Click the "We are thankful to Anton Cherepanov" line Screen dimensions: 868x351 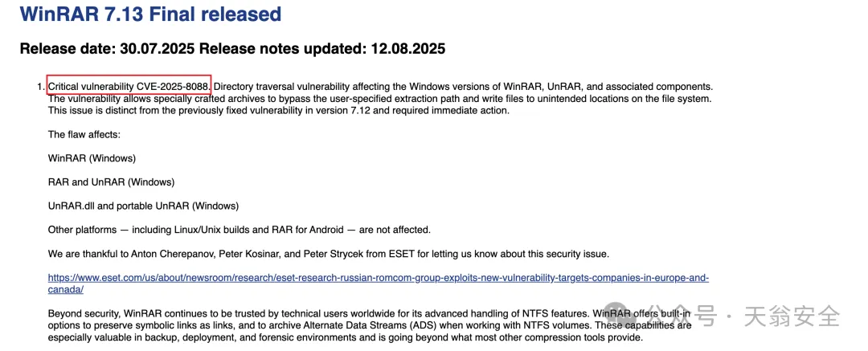point(328,254)
